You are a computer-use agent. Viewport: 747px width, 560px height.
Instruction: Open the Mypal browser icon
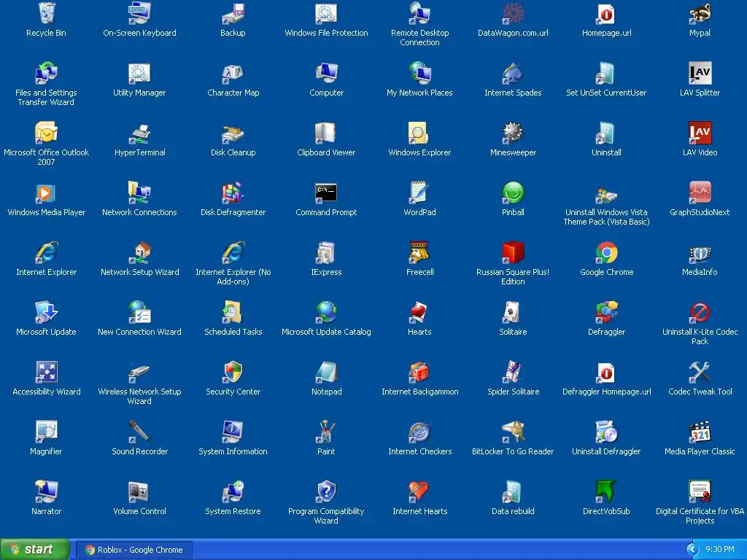point(700,13)
